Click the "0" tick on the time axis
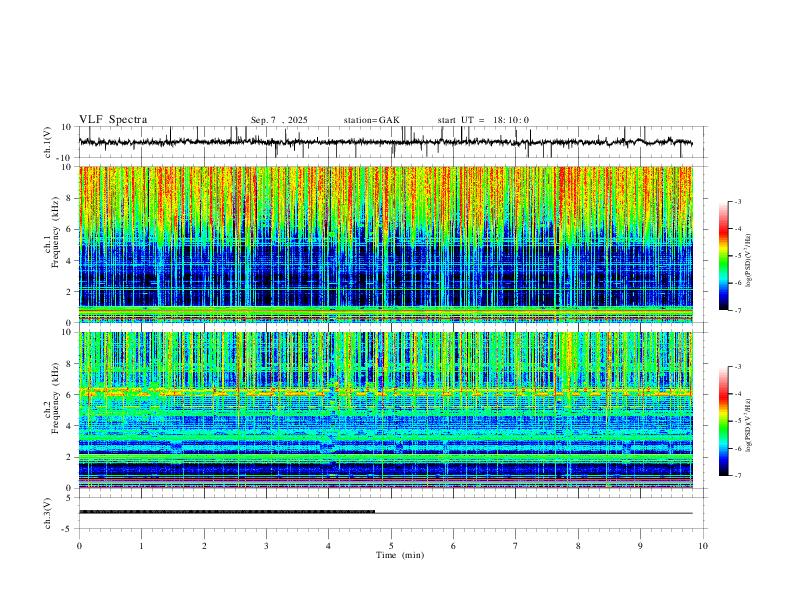The width and height of the screenshot is (792, 612). pos(79,546)
